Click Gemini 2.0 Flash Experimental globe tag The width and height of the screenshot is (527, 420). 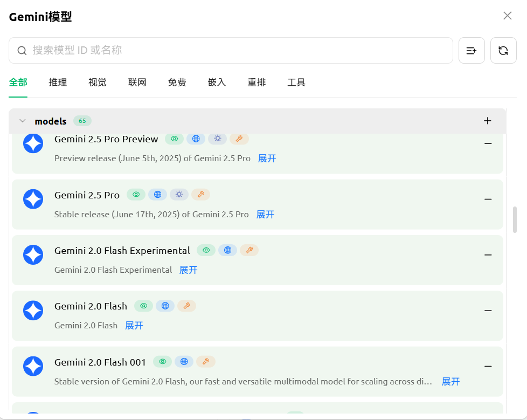(227, 250)
